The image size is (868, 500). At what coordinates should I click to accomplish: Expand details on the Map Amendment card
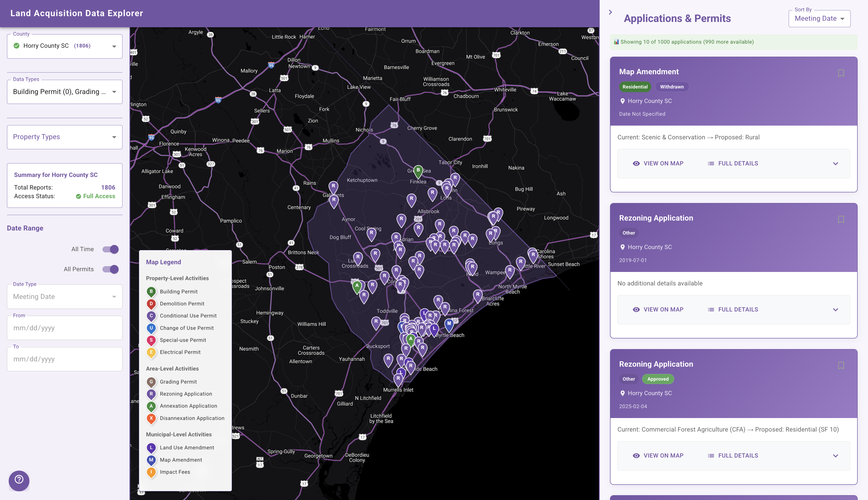(836, 163)
